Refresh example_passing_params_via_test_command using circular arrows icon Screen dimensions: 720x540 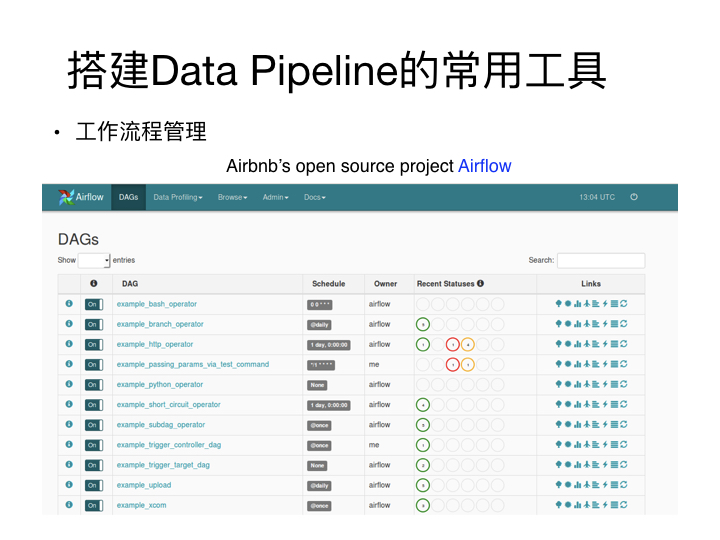click(x=624, y=364)
